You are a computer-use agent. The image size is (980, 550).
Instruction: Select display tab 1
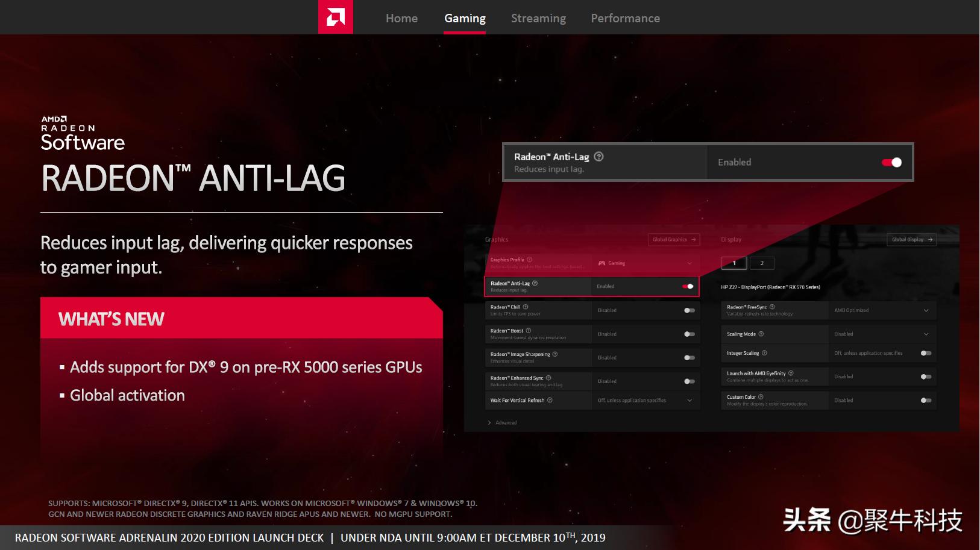(734, 263)
